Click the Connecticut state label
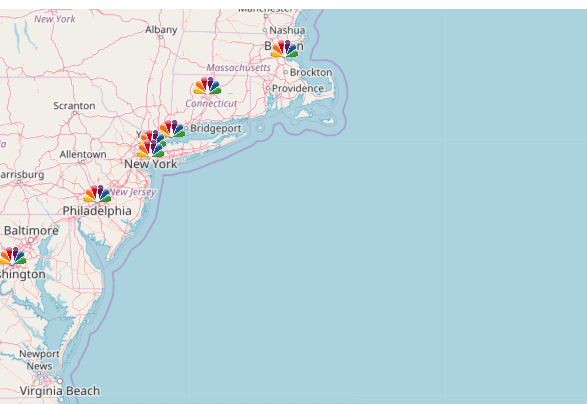587x404 pixels. pyautogui.click(x=211, y=103)
